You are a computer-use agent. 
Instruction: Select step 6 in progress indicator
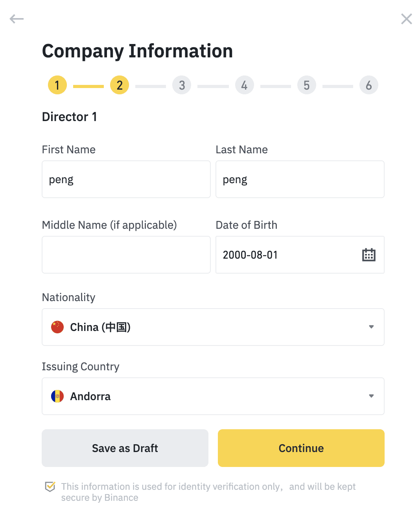pos(369,85)
